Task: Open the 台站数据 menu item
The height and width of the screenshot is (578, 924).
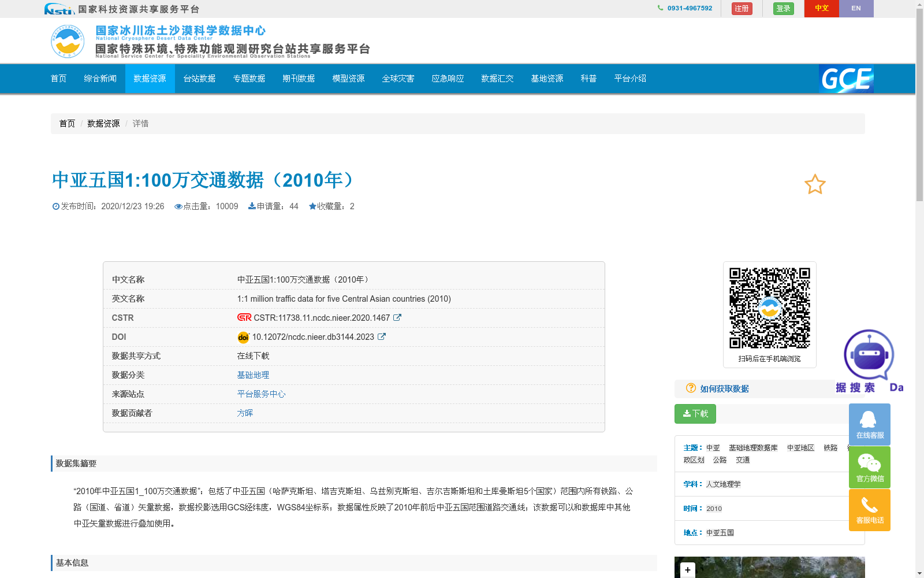Action: pos(200,79)
